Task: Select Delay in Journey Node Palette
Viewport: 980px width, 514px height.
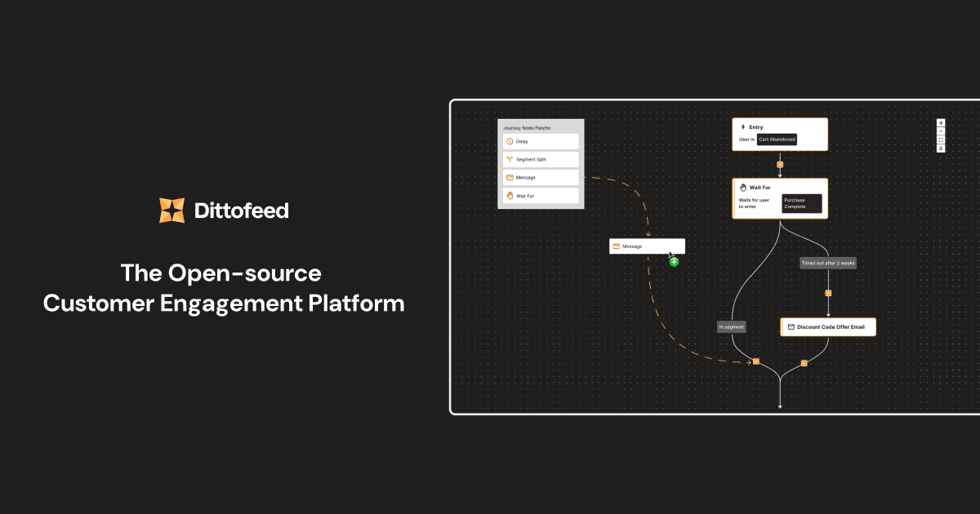Action: (x=541, y=141)
